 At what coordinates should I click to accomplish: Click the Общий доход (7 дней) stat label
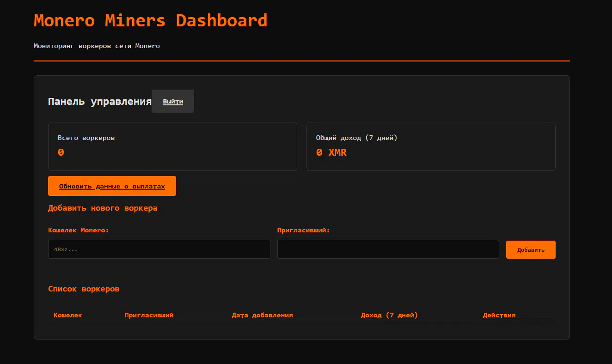point(356,138)
